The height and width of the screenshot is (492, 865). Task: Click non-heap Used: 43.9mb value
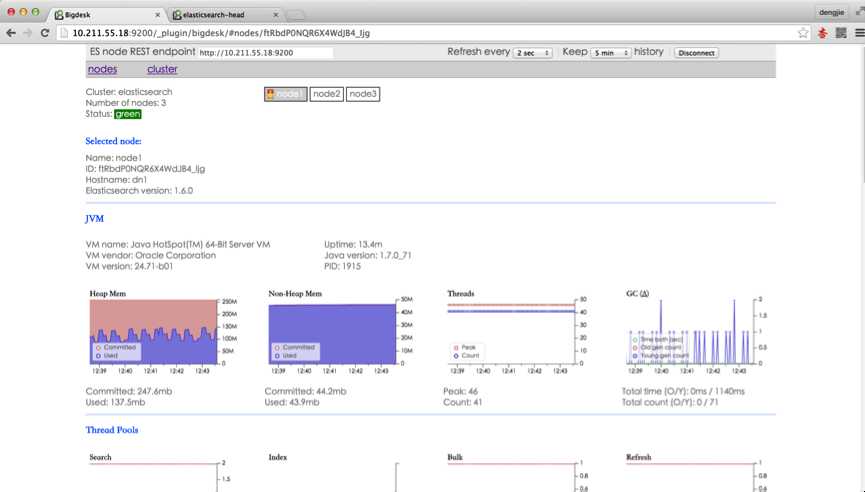pyautogui.click(x=292, y=402)
